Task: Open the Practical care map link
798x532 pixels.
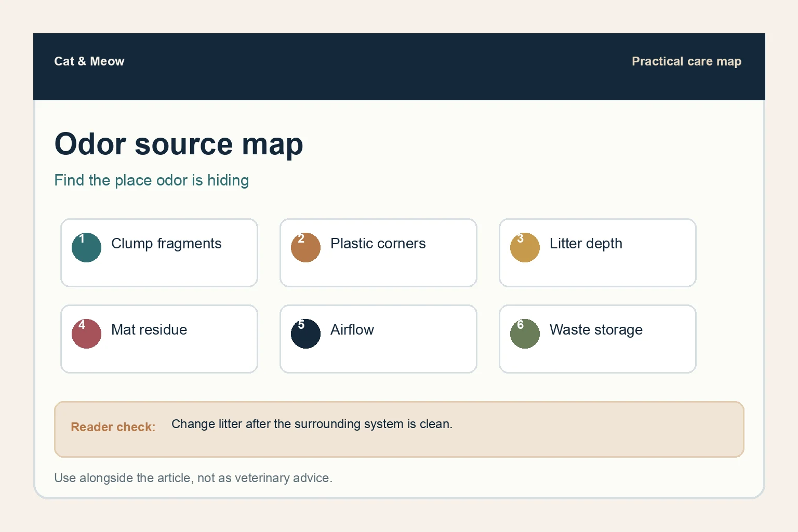Action: click(x=686, y=61)
